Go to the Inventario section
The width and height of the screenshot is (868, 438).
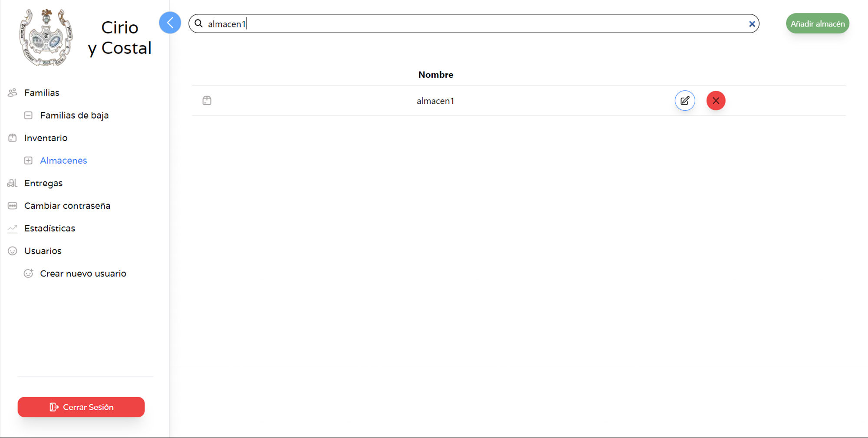point(46,138)
